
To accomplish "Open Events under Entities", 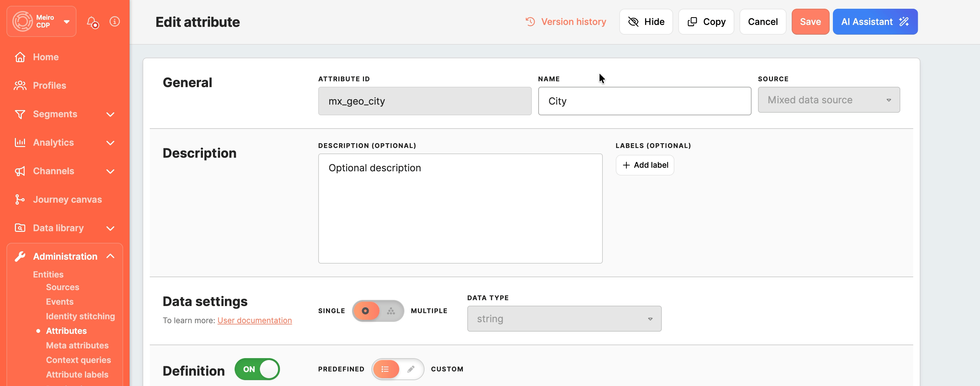I will coord(60,301).
